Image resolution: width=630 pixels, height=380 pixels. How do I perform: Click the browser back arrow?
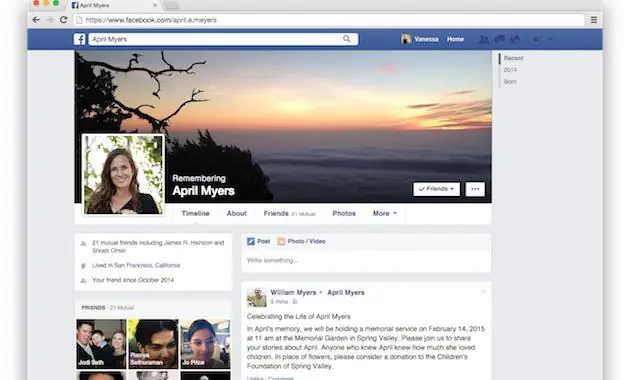[36, 20]
